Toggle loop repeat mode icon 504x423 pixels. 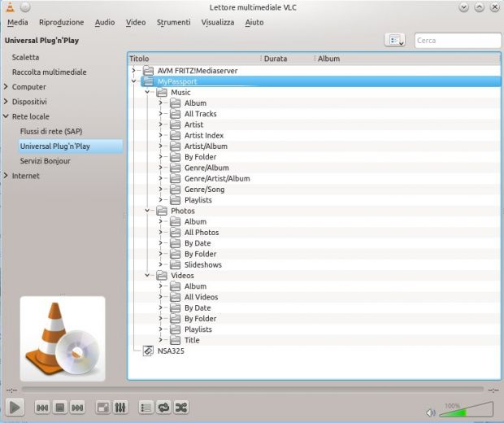click(163, 408)
